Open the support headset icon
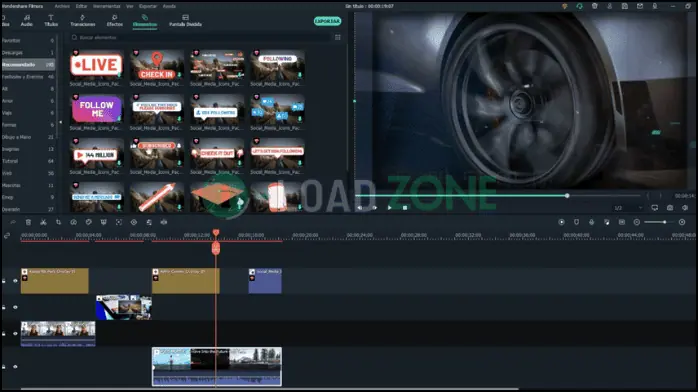This screenshot has height=392, width=698. [580, 6]
